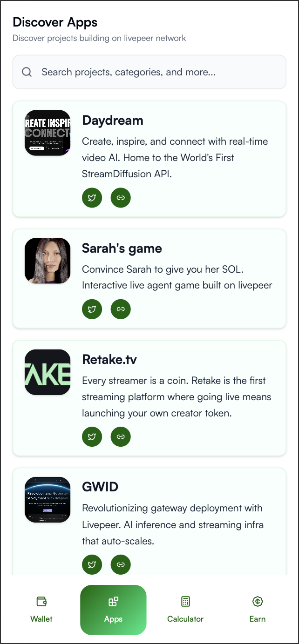Switch to the Wallet tab

pos(41,610)
